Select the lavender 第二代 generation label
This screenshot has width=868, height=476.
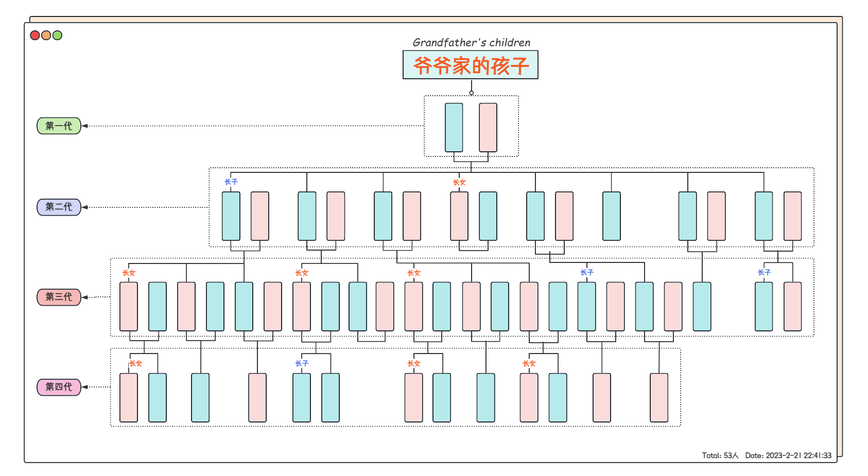(59, 207)
